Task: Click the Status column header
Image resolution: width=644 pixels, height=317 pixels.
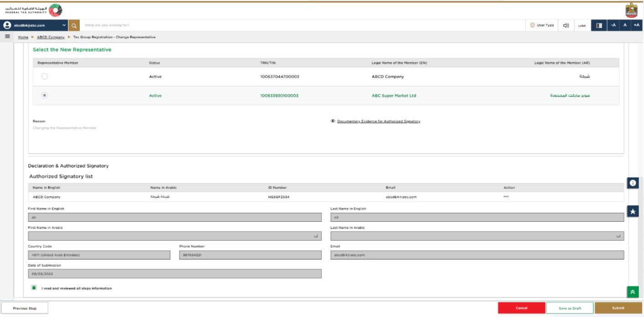Action: [x=155, y=63]
